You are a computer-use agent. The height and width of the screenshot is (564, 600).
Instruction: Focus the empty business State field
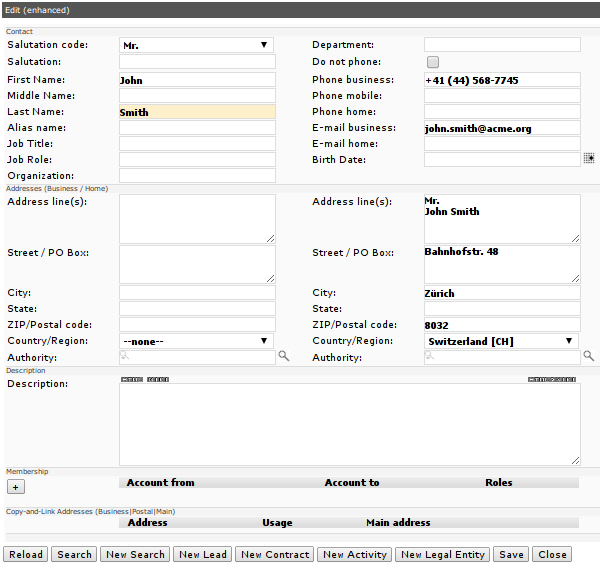tap(197, 309)
